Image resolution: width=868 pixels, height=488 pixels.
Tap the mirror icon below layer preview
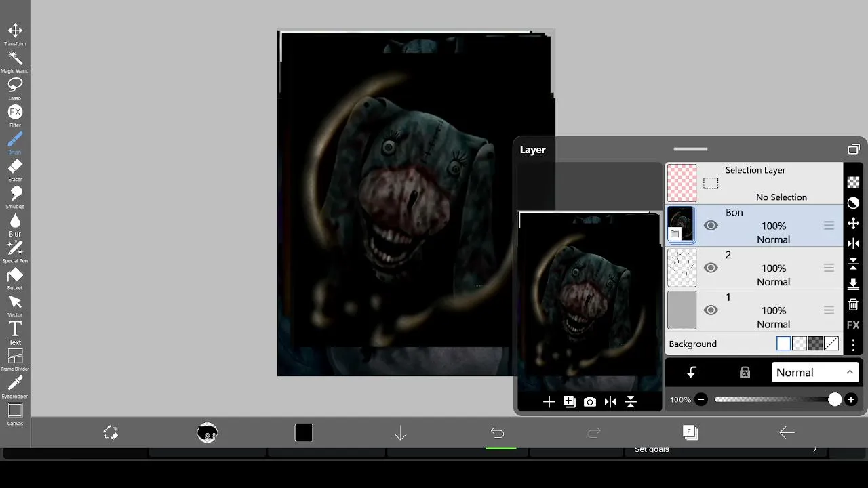[x=610, y=402]
